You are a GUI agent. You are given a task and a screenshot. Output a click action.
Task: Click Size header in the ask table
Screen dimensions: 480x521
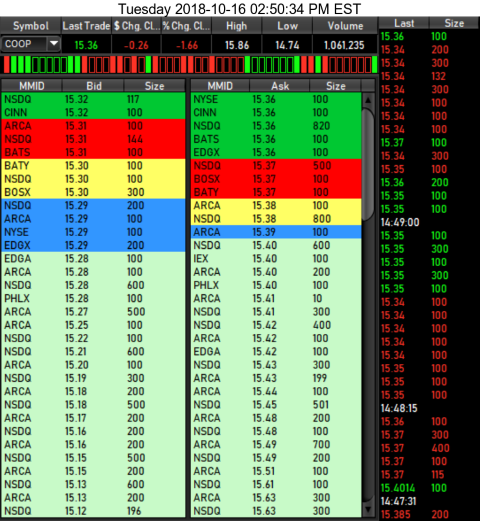coord(335,86)
